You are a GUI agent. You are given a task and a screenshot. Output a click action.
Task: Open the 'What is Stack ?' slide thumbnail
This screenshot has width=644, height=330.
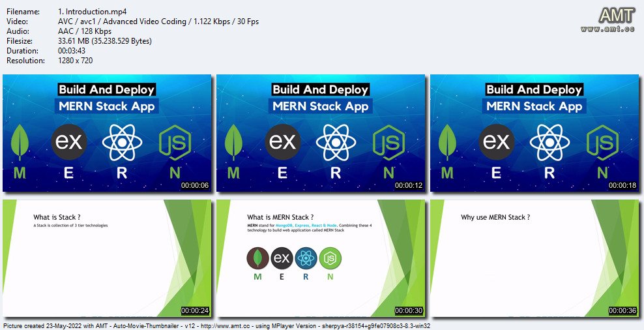click(107, 258)
